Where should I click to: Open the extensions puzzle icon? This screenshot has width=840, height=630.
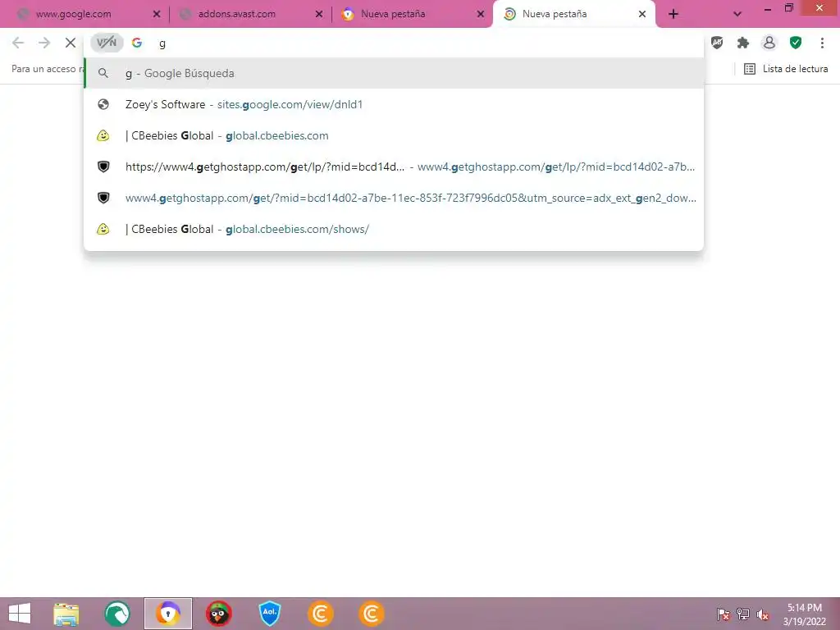click(x=743, y=43)
